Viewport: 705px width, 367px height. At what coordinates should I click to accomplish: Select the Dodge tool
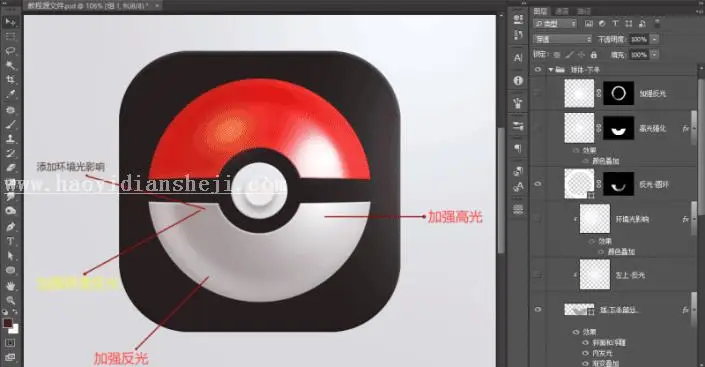(x=10, y=210)
